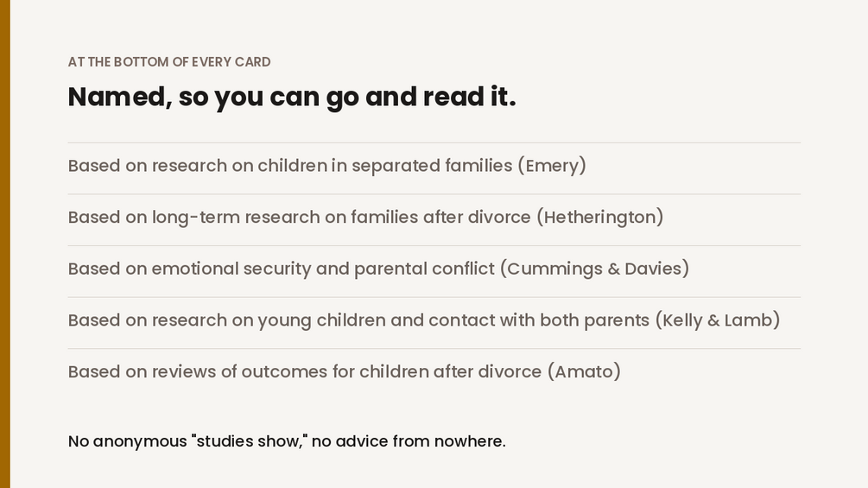868x488 pixels.
Task: Click "read it." at the heading's end
Action: (x=470, y=96)
